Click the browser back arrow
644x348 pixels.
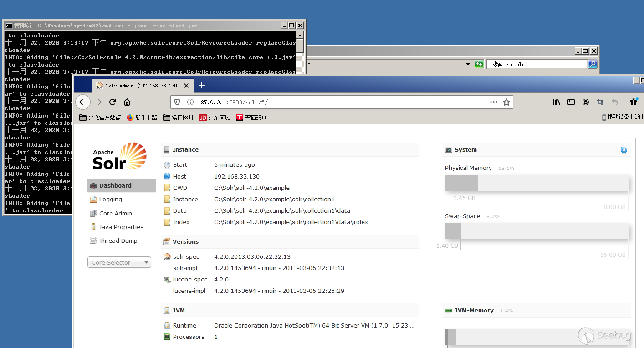click(x=82, y=102)
